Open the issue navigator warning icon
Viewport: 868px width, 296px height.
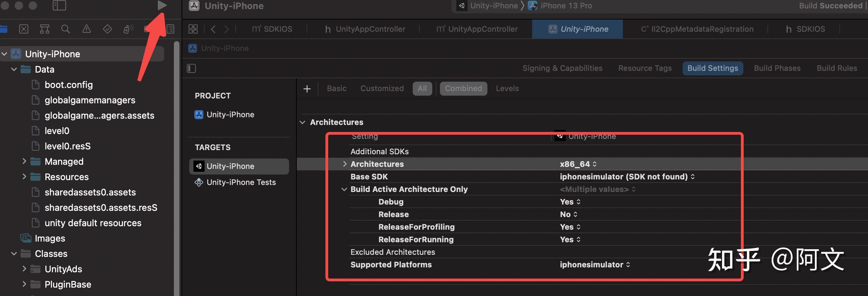tap(86, 29)
